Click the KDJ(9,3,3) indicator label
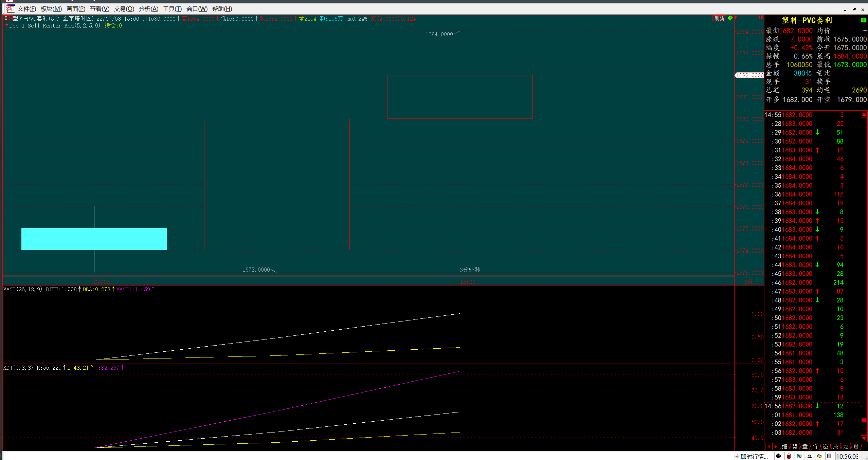Viewport: 868px width, 460px height. tap(18, 368)
